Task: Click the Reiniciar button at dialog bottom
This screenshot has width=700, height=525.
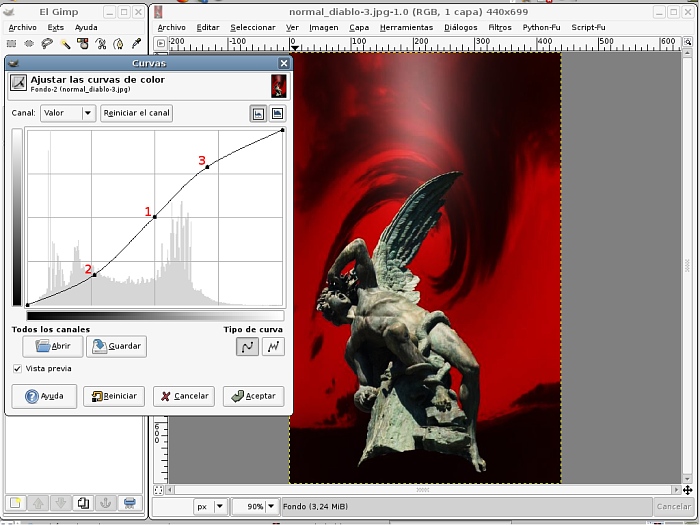Action: click(x=114, y=396)
